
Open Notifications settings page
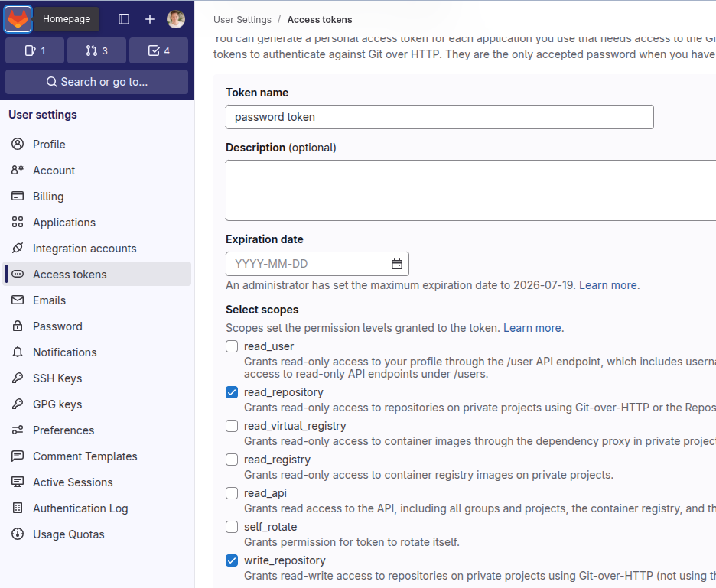point(65,352)
